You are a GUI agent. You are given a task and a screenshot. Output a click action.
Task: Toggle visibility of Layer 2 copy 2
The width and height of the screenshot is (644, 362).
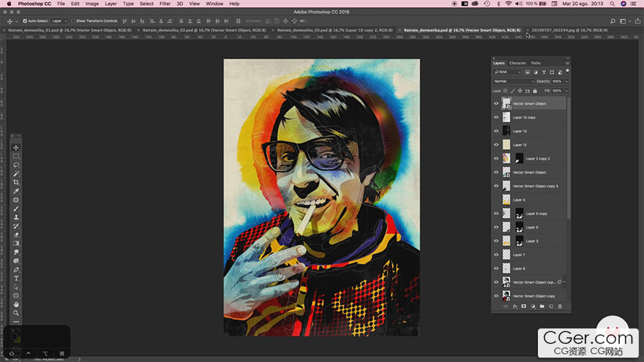click(496, 159)
